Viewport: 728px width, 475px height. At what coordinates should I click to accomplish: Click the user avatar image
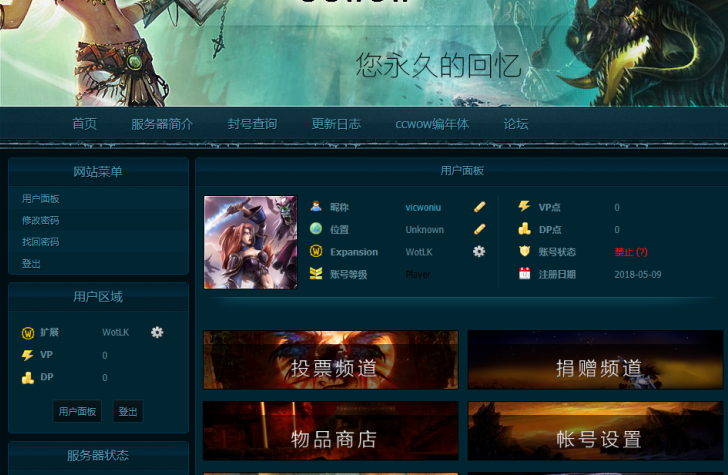pyautogui.click(x=251, y=242)
